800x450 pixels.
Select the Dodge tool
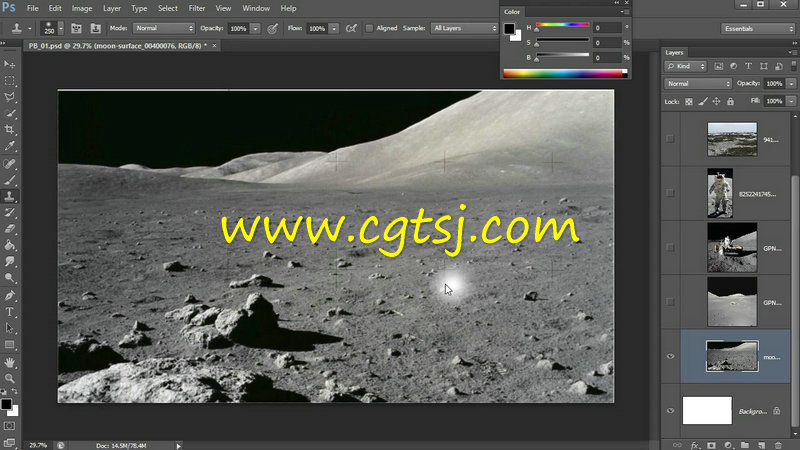[x=9, y=278]
